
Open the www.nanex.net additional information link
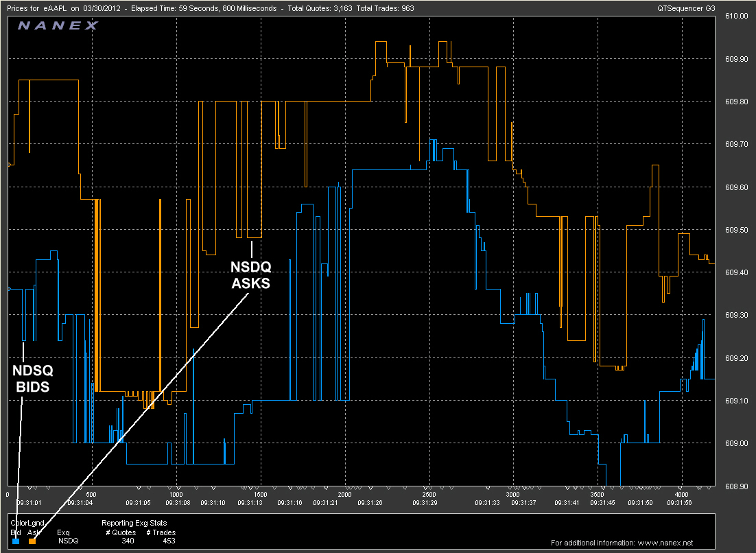tap(665, 543)
